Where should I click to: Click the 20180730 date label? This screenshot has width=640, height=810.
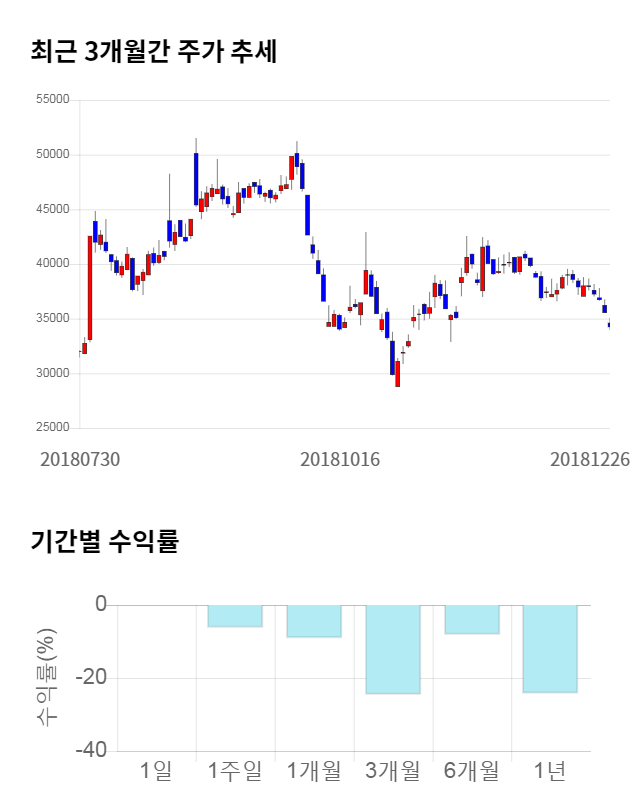(x=80, y=458)
